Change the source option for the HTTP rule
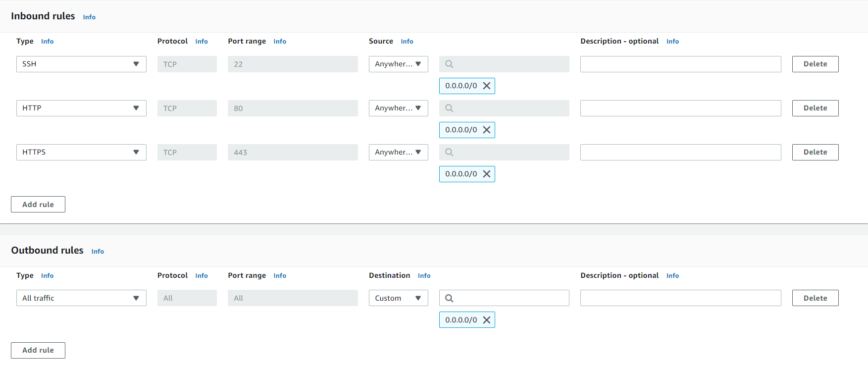The height and width of the screenshot is (369, 868). [399, 108]
